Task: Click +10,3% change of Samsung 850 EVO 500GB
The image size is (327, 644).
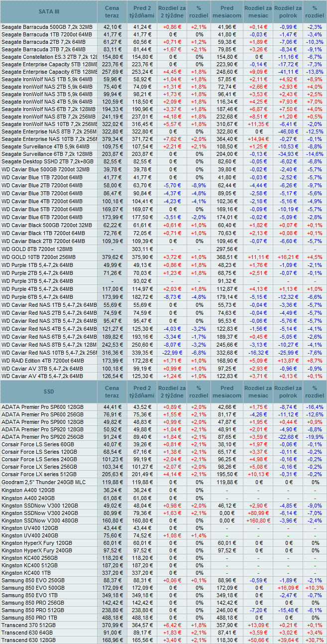Action: click(x=315, y=588)
